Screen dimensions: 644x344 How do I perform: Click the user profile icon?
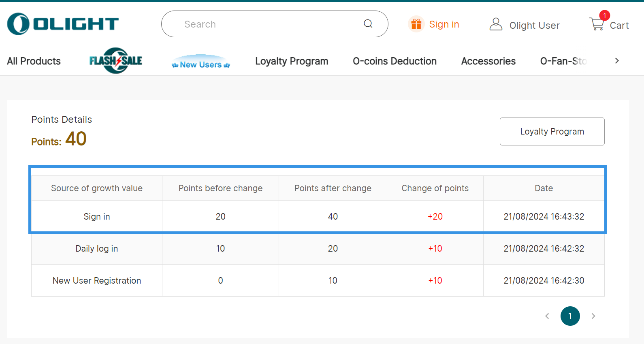click(x=496, y=24)
